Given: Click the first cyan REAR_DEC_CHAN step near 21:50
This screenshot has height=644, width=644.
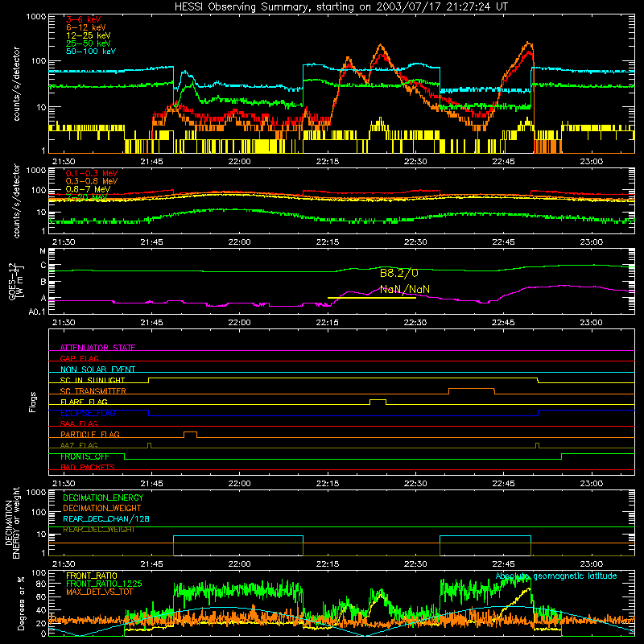Looking at the screenshot, I should click(238, 536).
